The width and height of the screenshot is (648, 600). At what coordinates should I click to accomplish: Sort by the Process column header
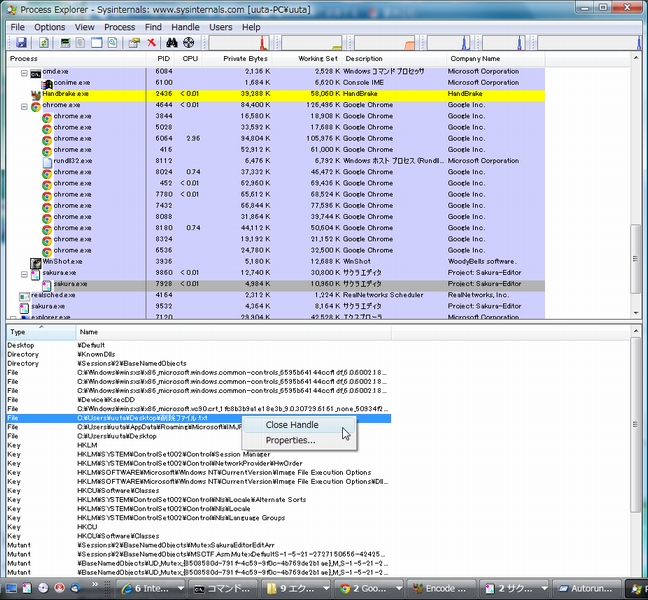(76, 59)
